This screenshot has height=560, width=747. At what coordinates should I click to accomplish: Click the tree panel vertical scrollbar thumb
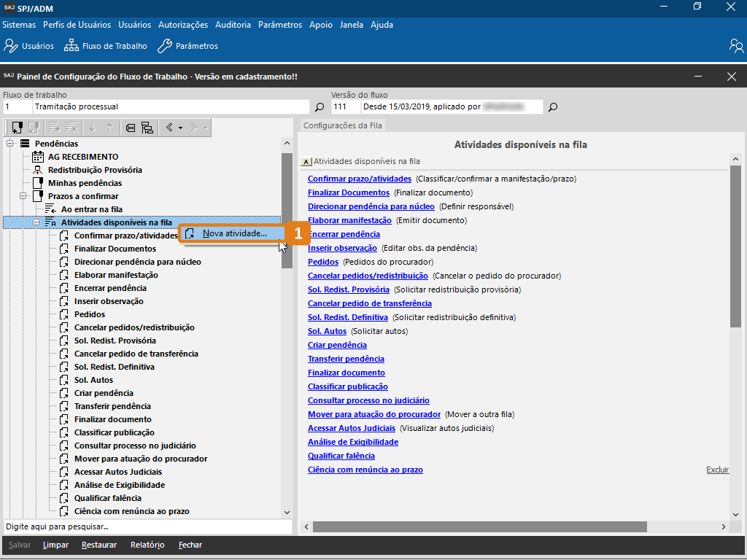287,211
